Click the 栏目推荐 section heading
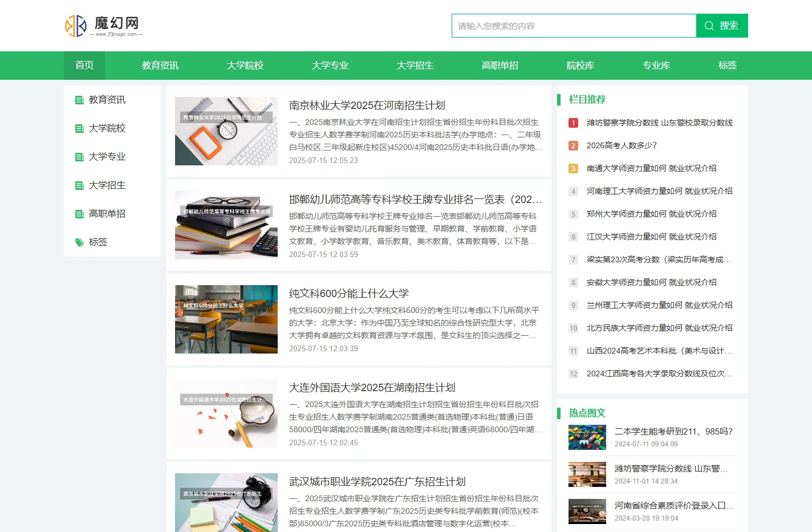The height and width of the screenshot is (532, 812). coord(587,99)
